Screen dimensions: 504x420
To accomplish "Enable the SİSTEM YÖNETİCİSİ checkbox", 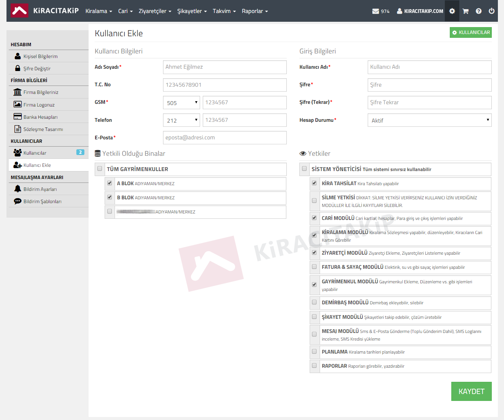I will tap(304, 168).
